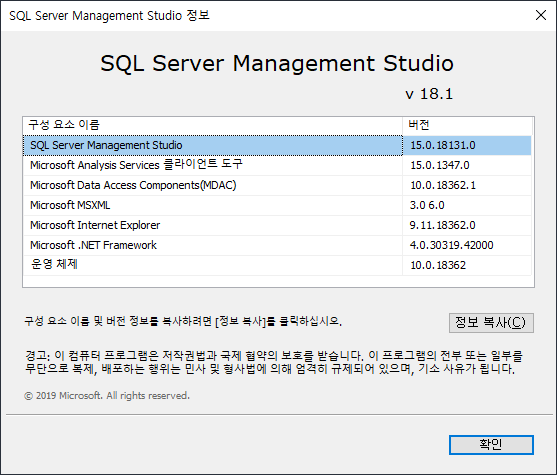Click version value 10.0.18362.1
The image size is (557, 475).
click(x=443, y=185)
